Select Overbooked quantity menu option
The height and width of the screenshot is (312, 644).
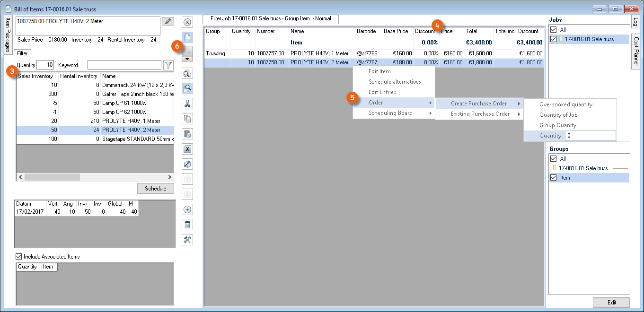[x=565, y=104]
